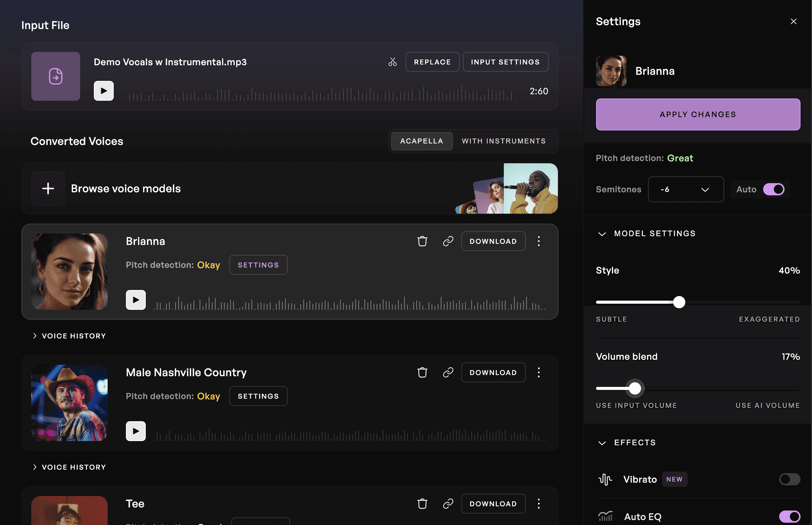The image size is (812, 525).
Task: Close the Settings panel
Action: click(x=794, y=21)
